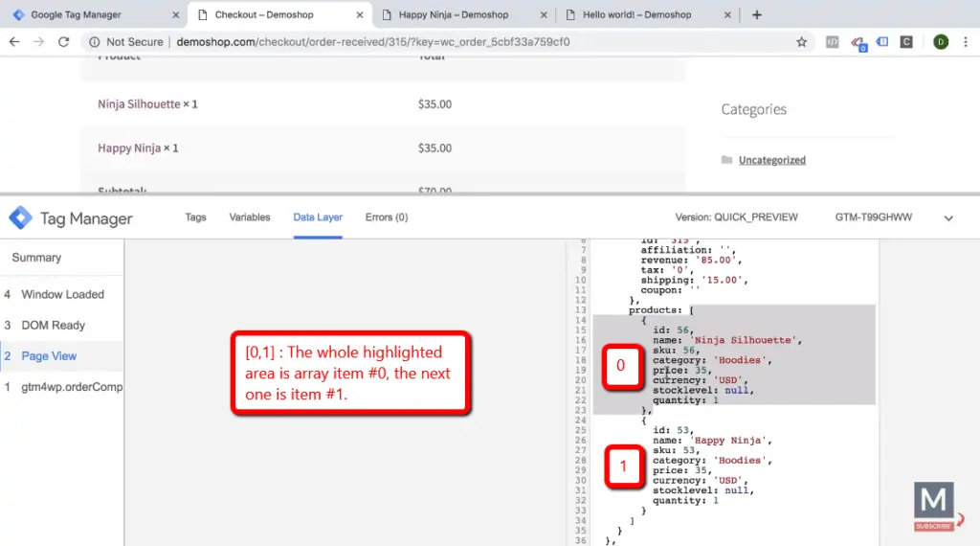The image size is (980, 546).
Task: Click the browser address bar URL
Action: (x=373, y=42)
